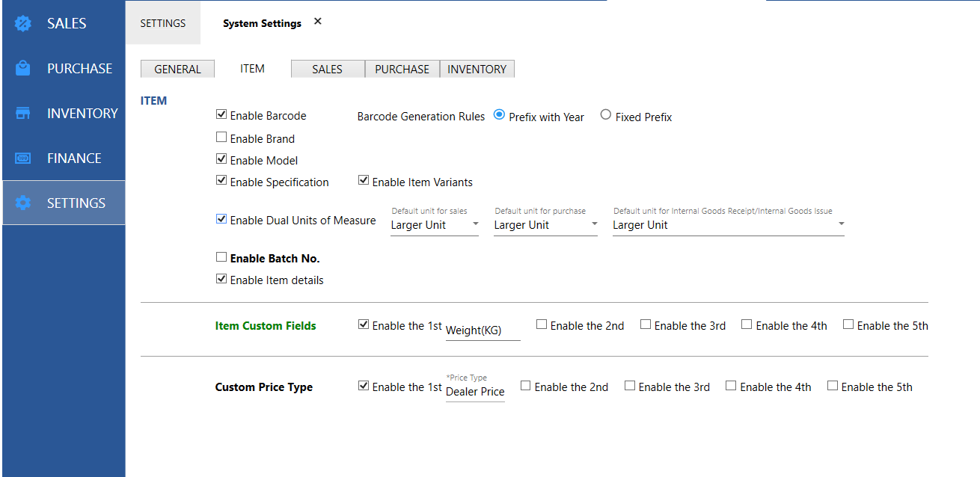Click the Weight(KG) custom field input
The height and width of the screenshot is (477, 980).
(483, 330)
